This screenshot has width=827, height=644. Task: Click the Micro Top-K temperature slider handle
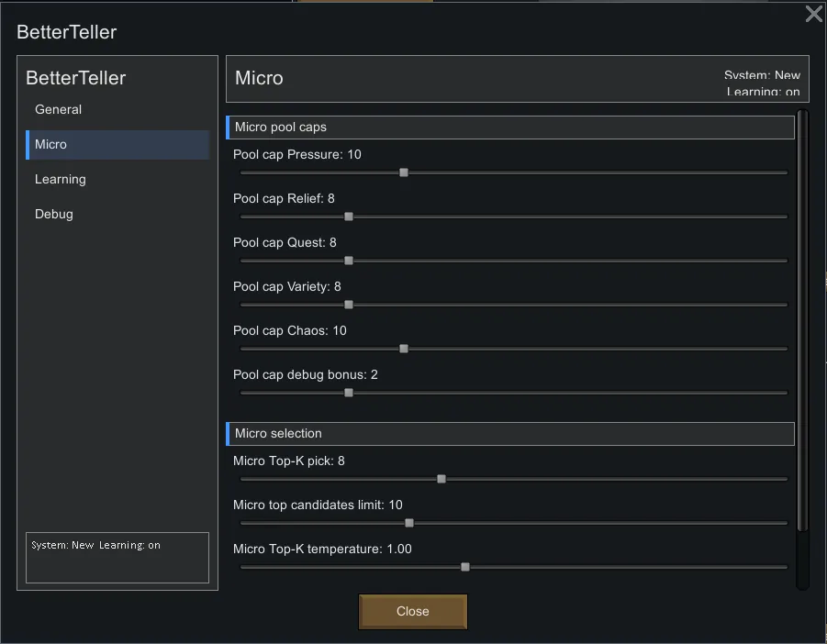click(465, 567)
